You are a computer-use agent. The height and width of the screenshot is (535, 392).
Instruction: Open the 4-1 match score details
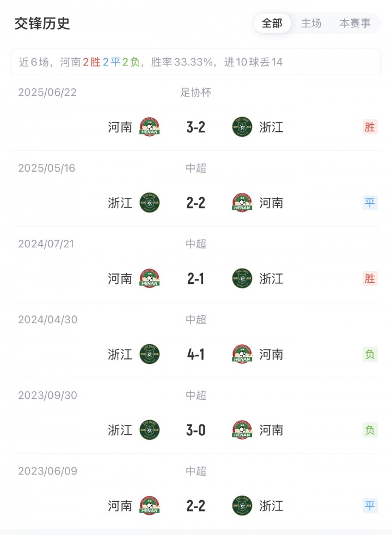click(x=196, y=355)
